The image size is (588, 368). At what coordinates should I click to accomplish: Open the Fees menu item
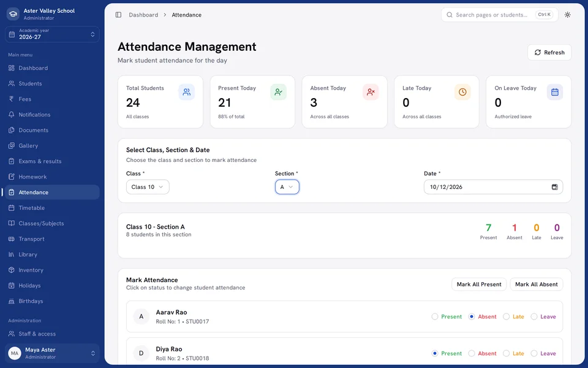[x=51, y=99]
